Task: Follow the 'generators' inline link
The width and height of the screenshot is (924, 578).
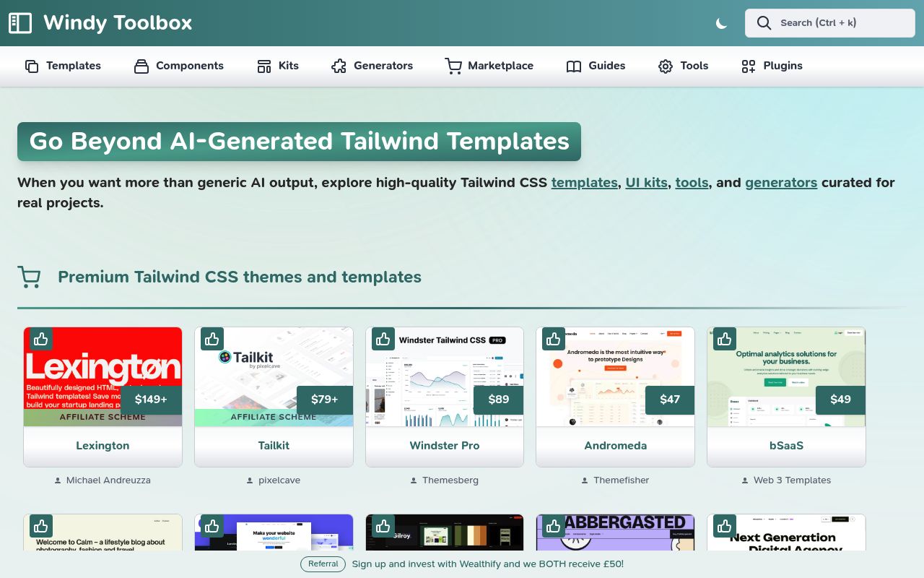Action: click(780, 183)
